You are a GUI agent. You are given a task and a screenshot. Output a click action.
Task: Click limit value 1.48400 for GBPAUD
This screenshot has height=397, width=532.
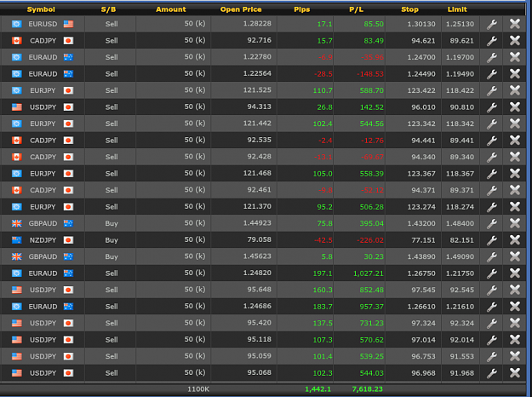[460, 224]
